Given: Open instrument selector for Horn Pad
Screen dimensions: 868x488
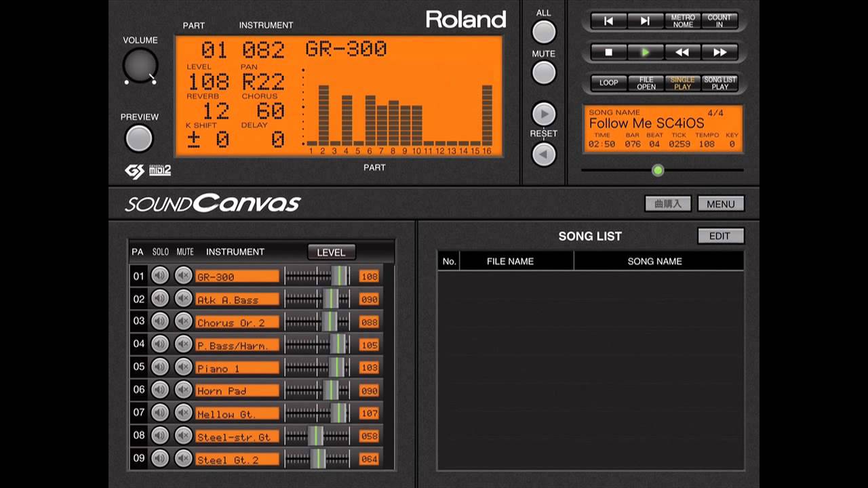Looking at the screenshot, I should [x=237, y=390].
